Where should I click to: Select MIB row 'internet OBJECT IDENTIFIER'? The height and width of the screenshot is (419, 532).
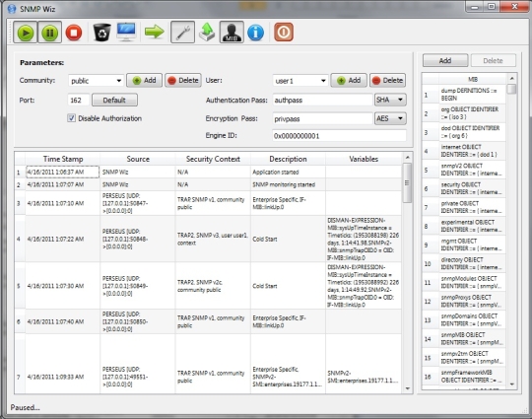pyautogui.click(x=472, y=151)
